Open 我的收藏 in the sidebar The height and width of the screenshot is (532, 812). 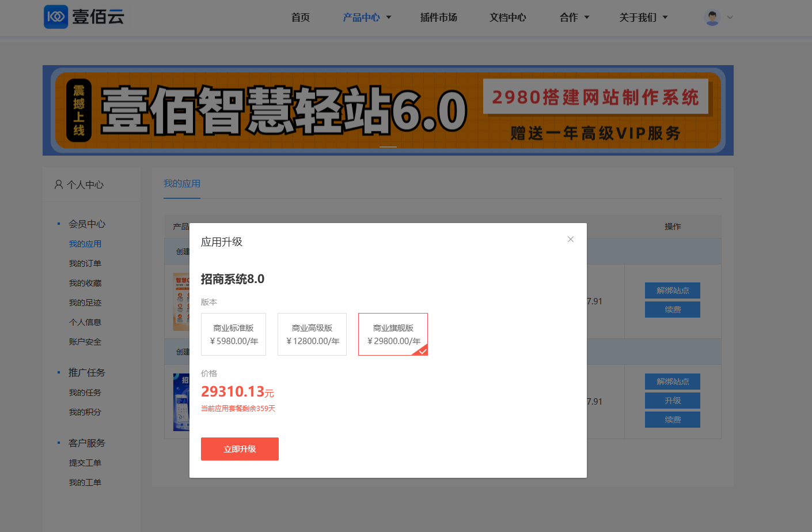pos(85,283)
